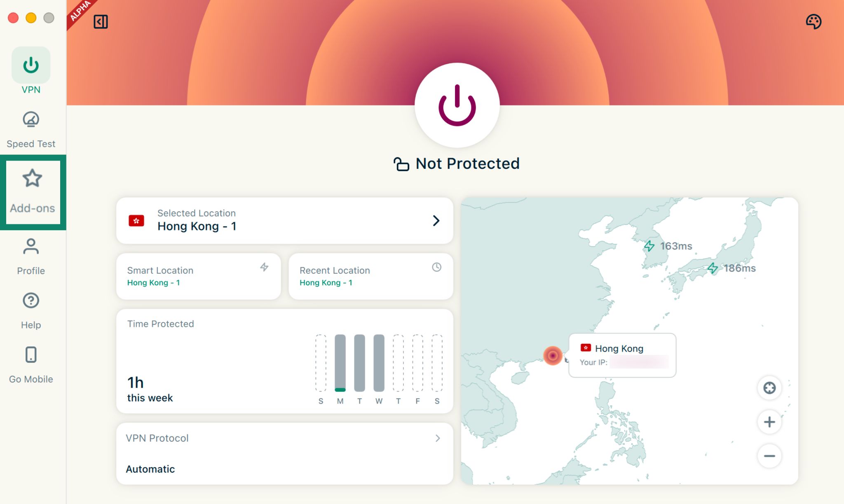Click the Hong Kong location pin
The width and height of the screenshot is (844, 504).
(x=553, y=355)
